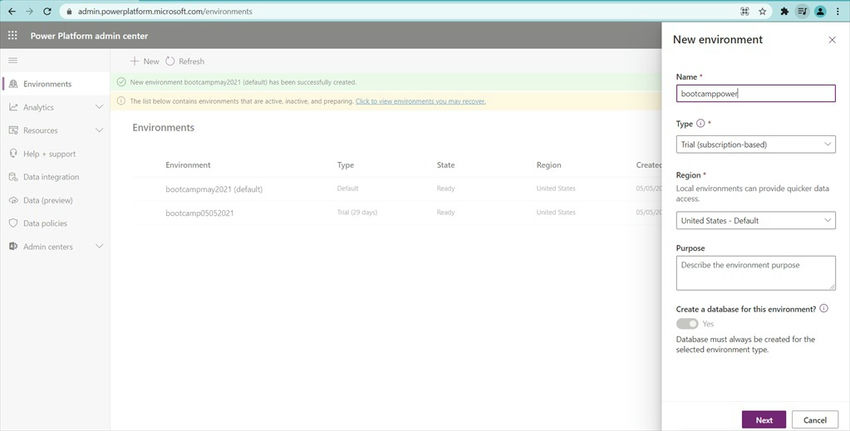Click the database info icon
The image size is (850, 431).
coord(823,308)
